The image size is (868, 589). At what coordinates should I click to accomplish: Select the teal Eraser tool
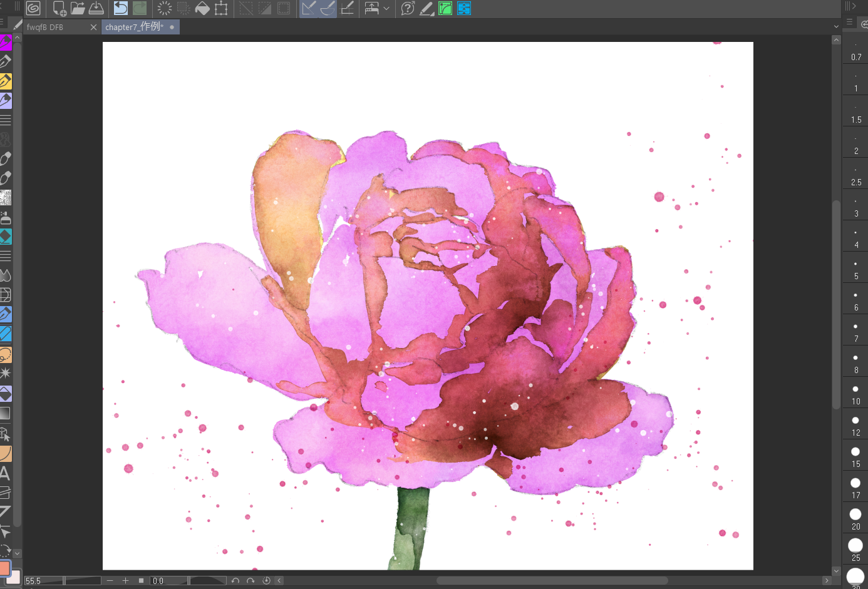tap(6, 237)
